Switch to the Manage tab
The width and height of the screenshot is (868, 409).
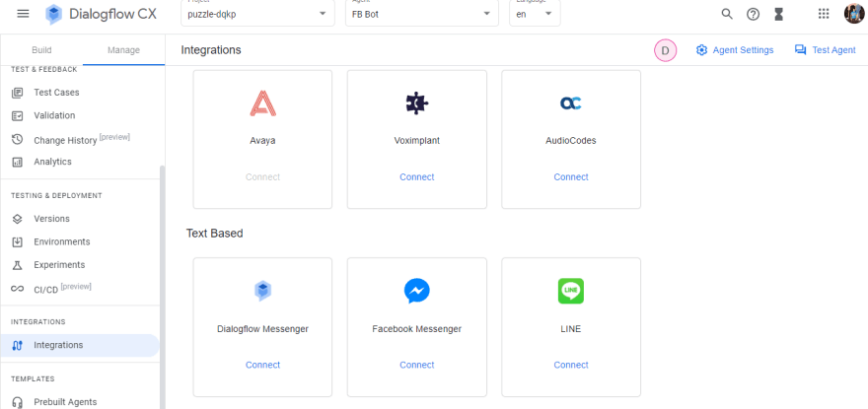point(123,50)
